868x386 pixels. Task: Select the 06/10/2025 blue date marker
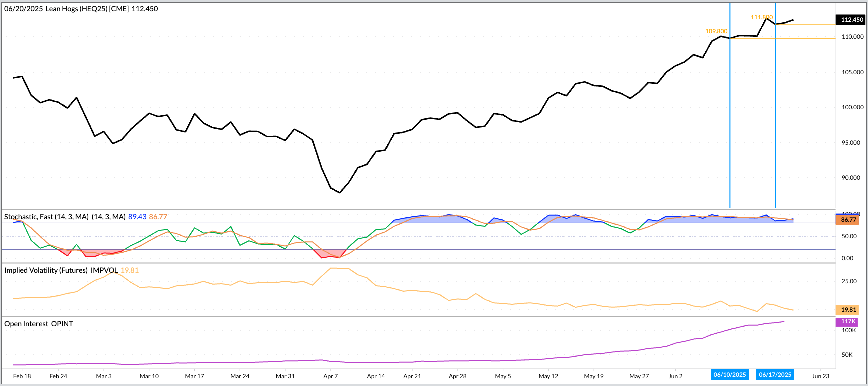point(730,375)
